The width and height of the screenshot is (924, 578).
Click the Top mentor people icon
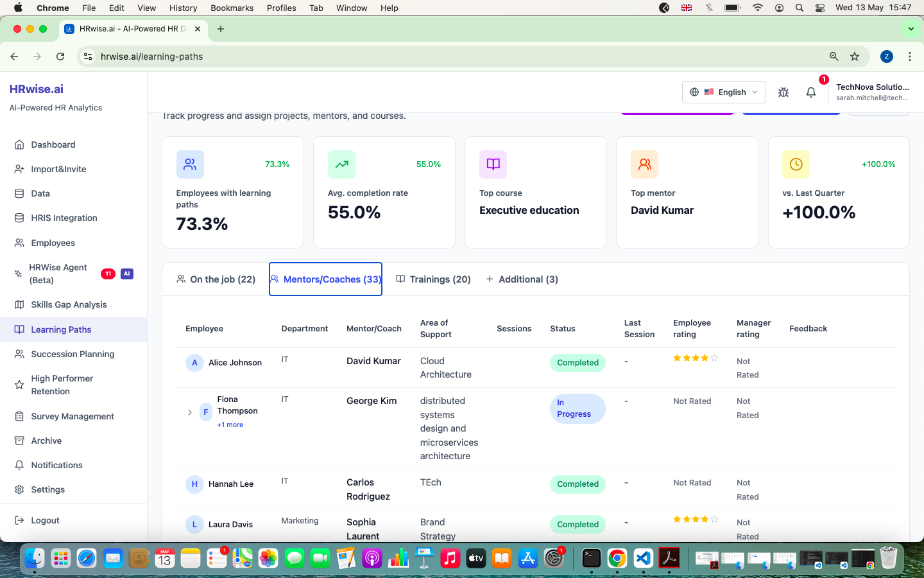point(644,164)
